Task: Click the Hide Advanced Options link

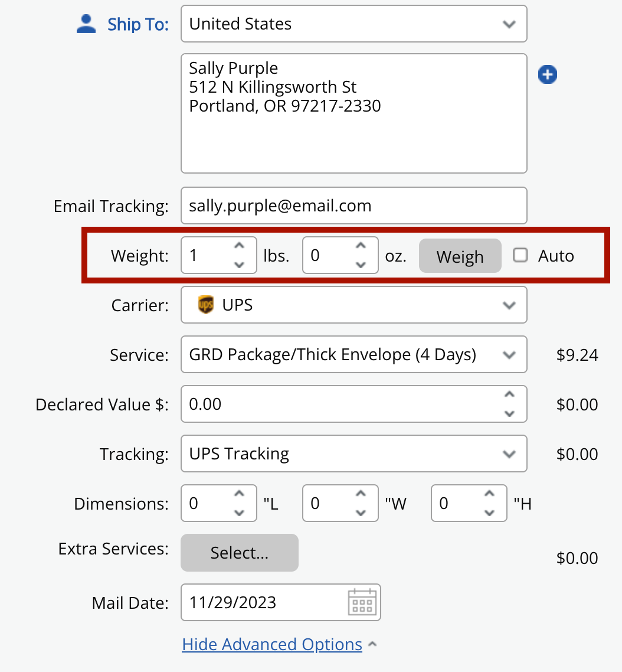Action: pos(271,644)
